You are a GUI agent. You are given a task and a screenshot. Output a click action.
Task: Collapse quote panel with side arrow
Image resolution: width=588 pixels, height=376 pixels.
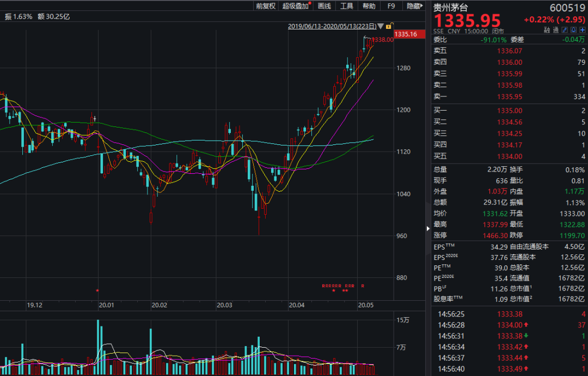point(428,228)
